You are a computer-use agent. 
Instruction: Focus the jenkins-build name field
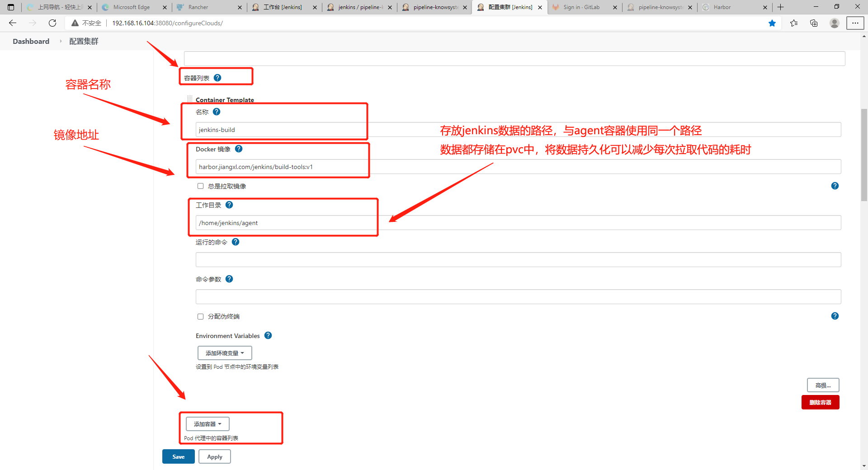tap(518, 130)
